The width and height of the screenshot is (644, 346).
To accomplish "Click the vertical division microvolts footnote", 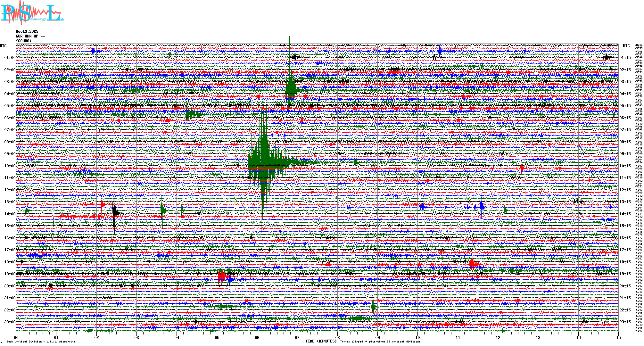I will pos(41,342).
